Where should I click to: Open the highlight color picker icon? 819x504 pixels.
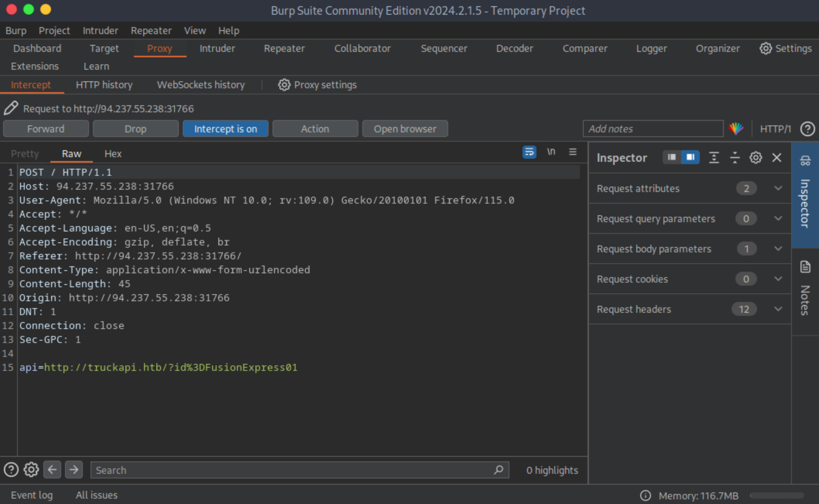(735, 129)
